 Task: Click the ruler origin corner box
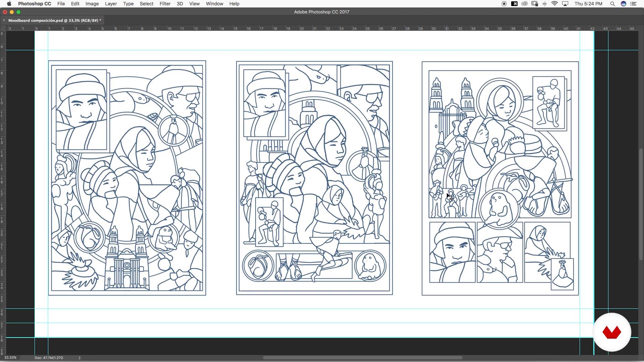tap(3, 28)
